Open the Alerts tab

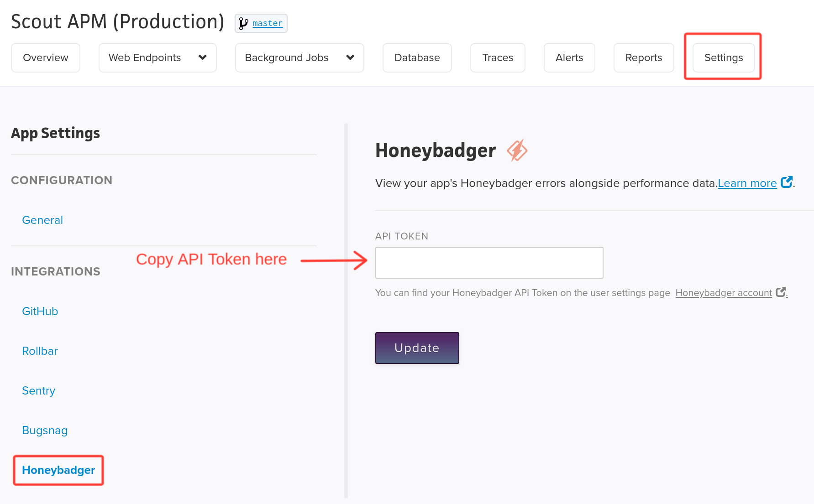click(569, 57)
